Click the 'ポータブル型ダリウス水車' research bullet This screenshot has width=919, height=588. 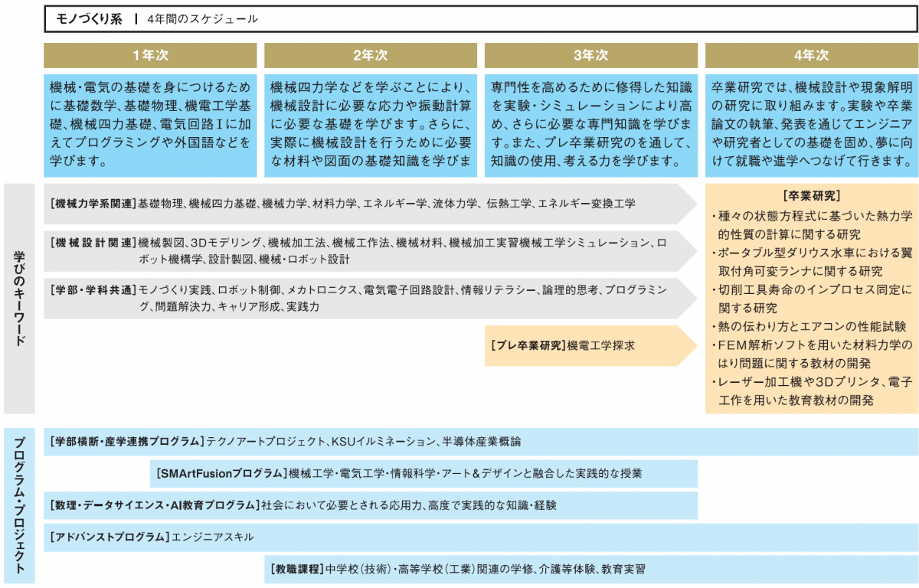tap(812, 262)
